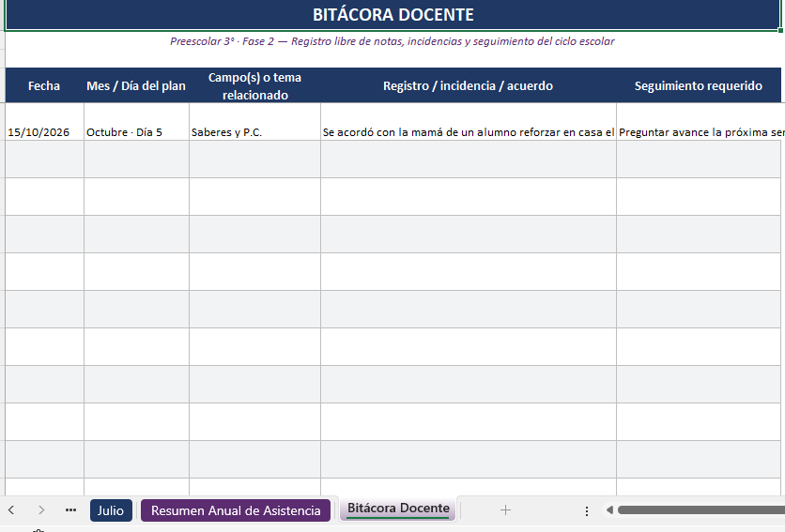
Task: Open the vertical dots tab bar handle
Action: (x=586, y=510)
